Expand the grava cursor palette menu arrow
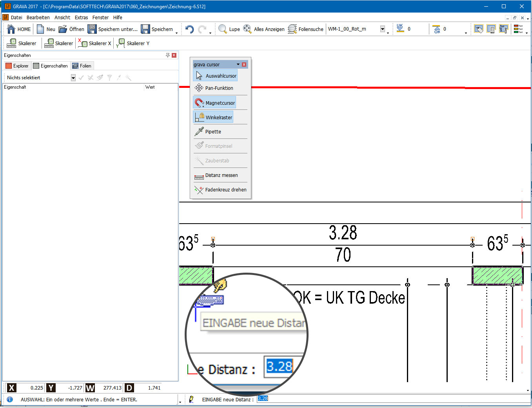532x408 pixels. tap(238, 64)
